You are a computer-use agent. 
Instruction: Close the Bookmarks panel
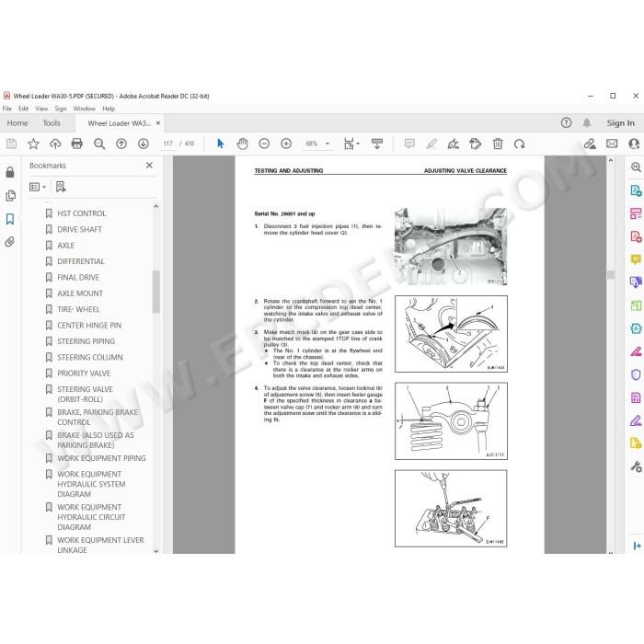point(149,165)
